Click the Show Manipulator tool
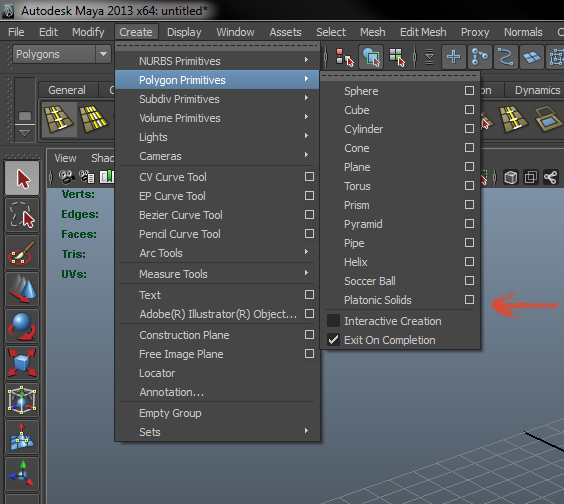Screen dimensions: 564x504 22,475
